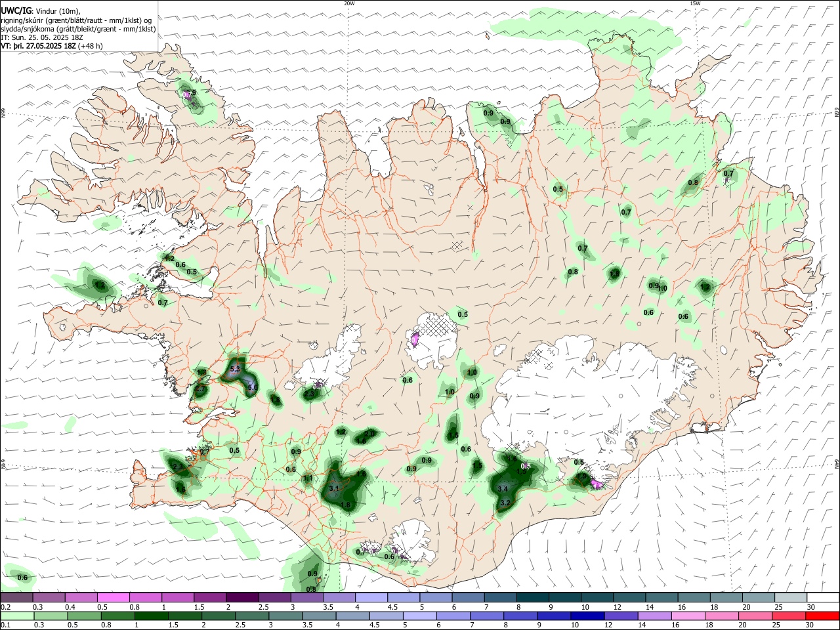Pick the white swatch after 30 in upper legend
This screenshot has height=630, width=840.
pos(822,597)
